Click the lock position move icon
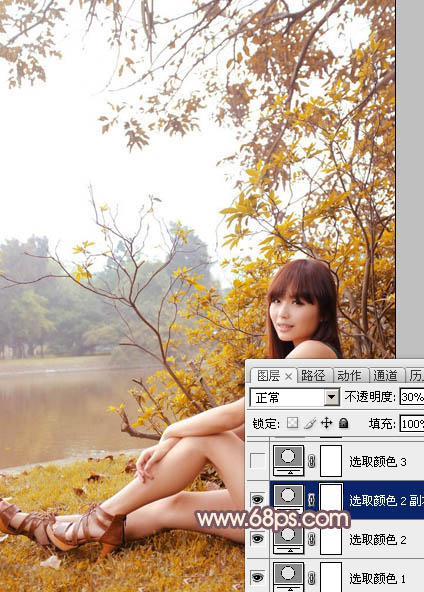The width and height of the screenshot is (424, 592). [326, 423]
